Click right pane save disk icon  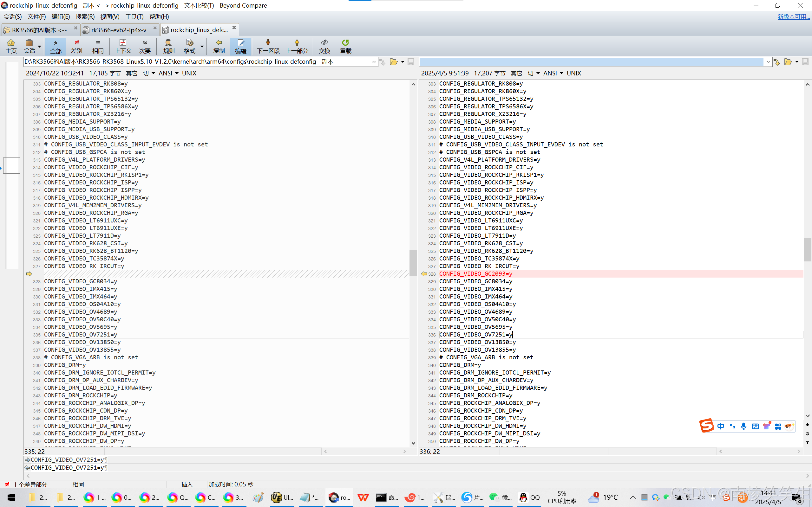[805, 62]
